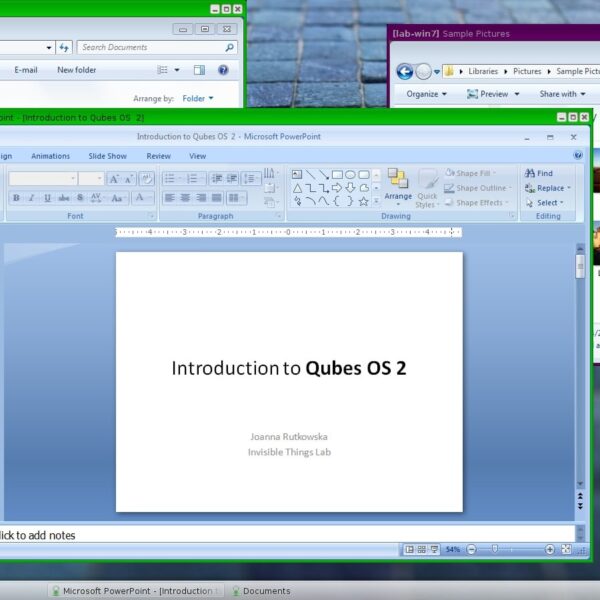Click Clear All Formatting icon
Image resolution: width=600 pixels, height=600 pixels.
pos(147,179)
